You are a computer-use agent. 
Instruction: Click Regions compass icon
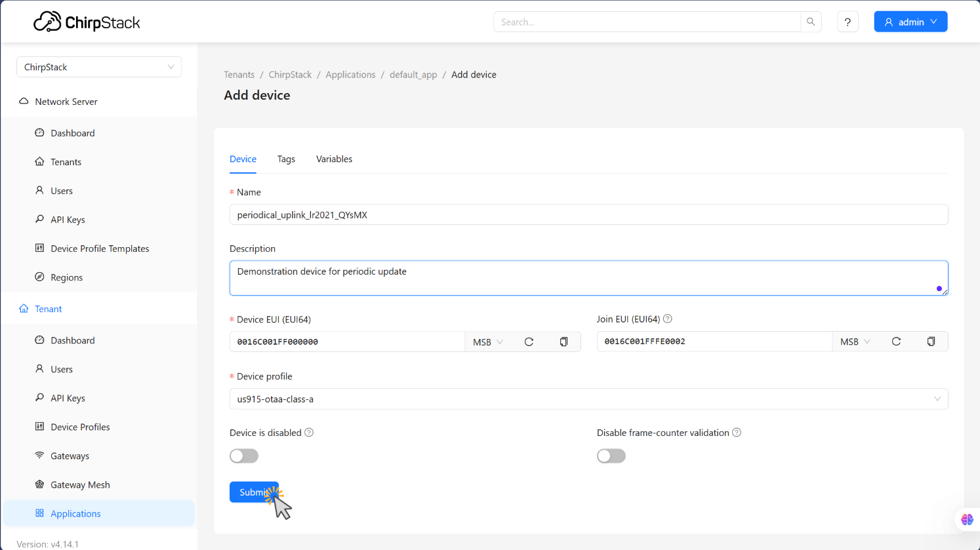(x=39, y=277)
